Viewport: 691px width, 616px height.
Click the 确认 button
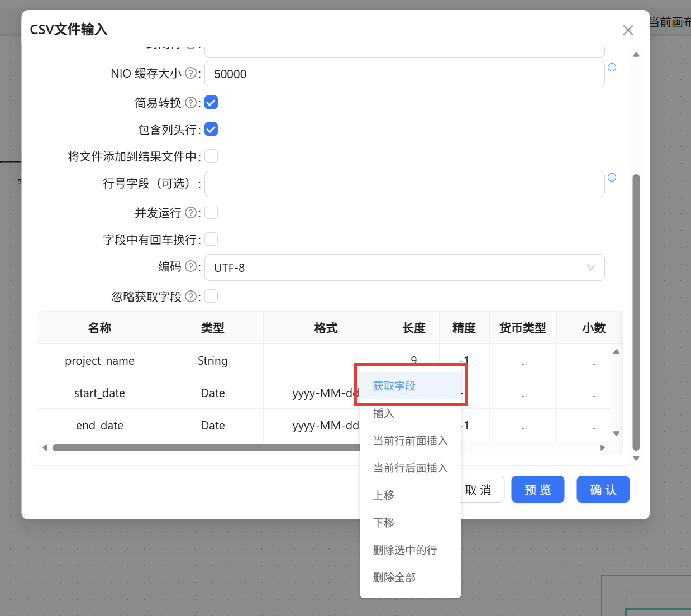603,490
